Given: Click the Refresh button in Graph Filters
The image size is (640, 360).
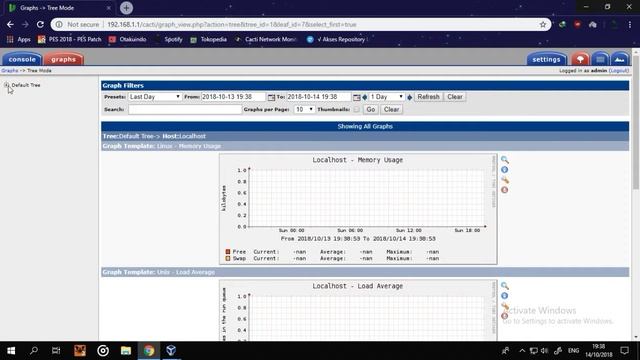Looking at the screenshot, I should 428,97.
